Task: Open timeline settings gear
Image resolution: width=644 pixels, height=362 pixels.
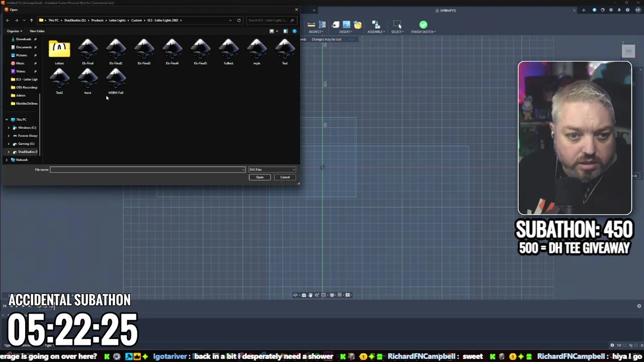Action: (x=639, y=306)
